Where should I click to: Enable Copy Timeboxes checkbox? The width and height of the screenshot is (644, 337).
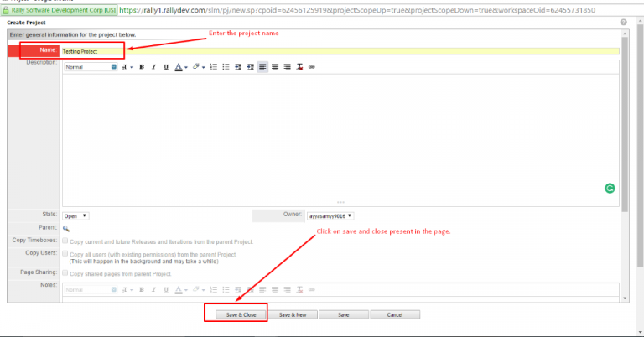[65, 241]
